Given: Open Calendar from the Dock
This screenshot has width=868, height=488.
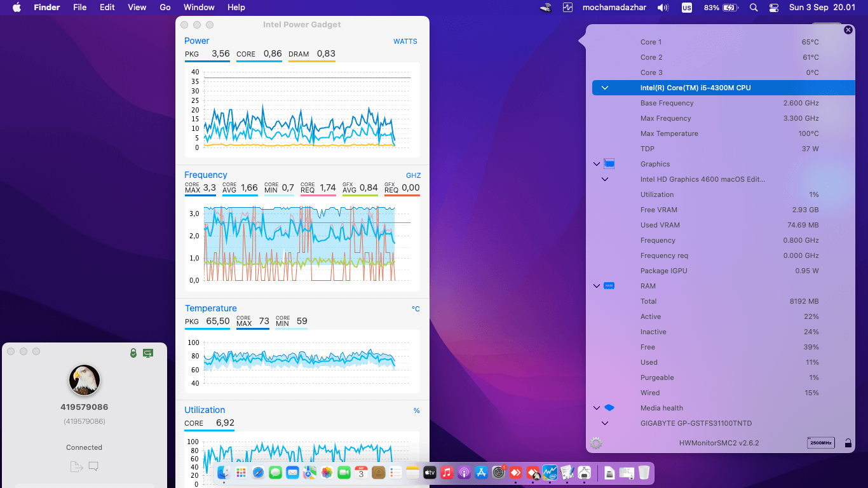Looking at the screenshot, I should (361, 473).
